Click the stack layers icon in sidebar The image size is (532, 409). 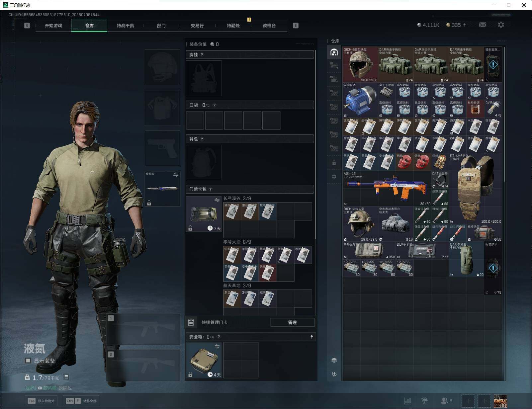pos(334,360)
